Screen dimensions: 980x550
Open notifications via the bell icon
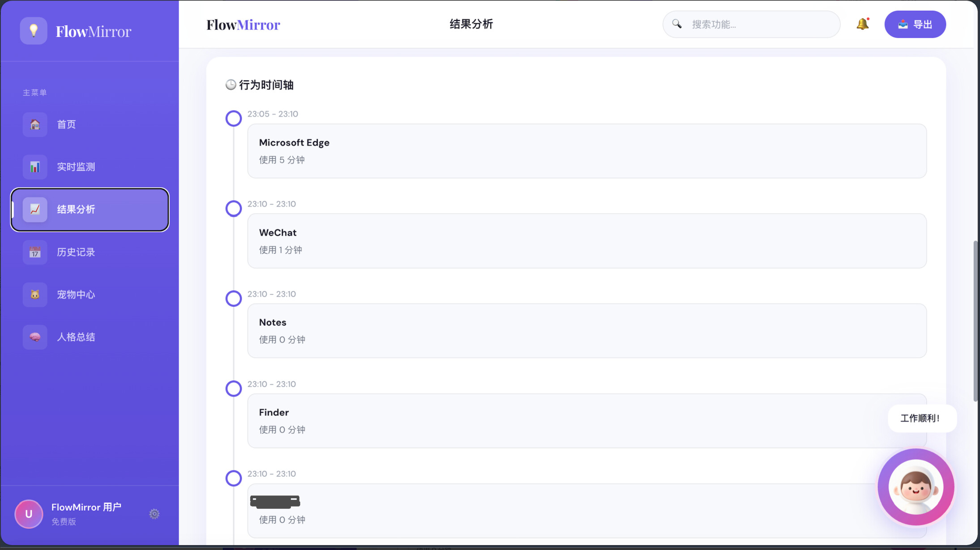[862, 24]
